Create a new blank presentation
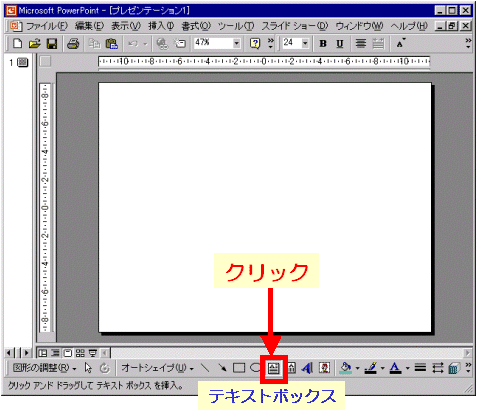Image resolution: width=478 pixels, height=410 pixels. coord(17,44)
